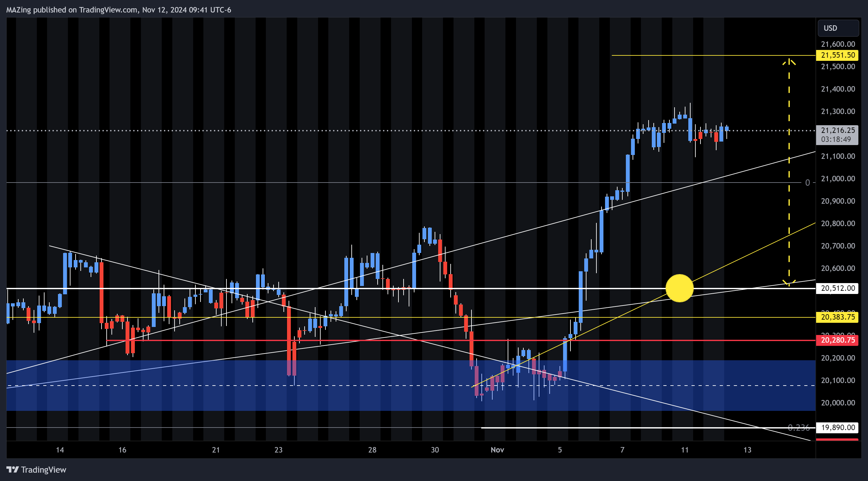Image resolution: width=868 pixels, height=481 pixels.
Task: Click the 21,000.00 axis price
Action: click(x=838, y=178)
